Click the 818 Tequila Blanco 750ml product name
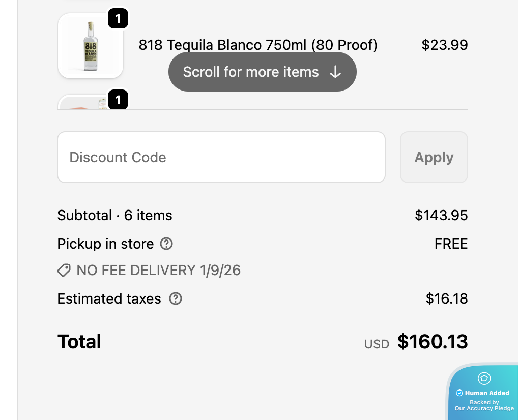 point(258,45)
